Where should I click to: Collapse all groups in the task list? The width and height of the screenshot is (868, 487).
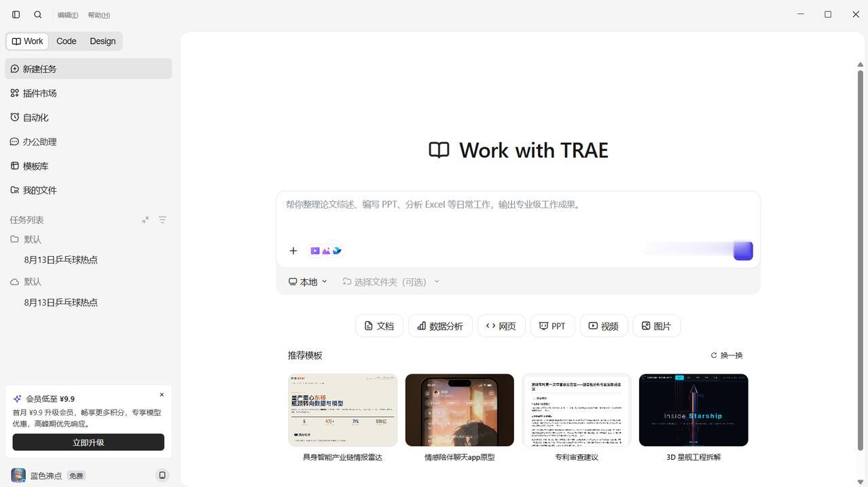tap(145, 220)
